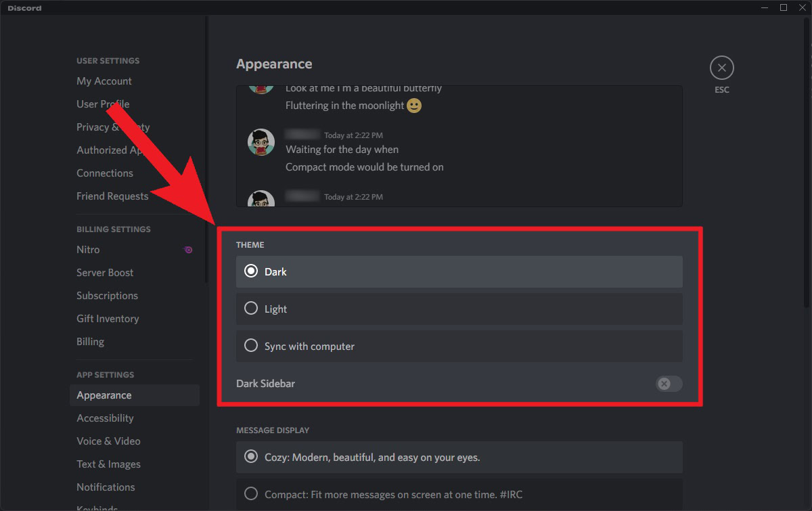Click the smiley emoji in preview message
This screenshot has width=812, height=511.
click(x=414, y=106)
